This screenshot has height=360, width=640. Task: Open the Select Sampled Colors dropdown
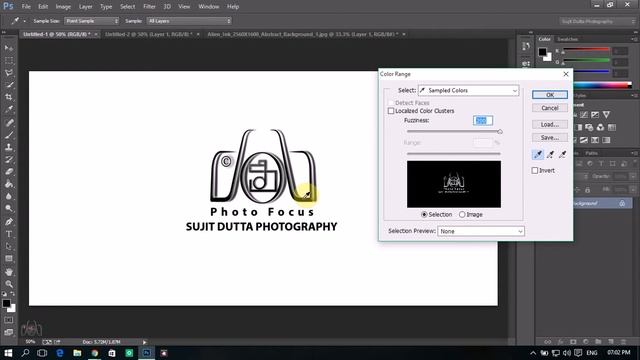(469, 90)
